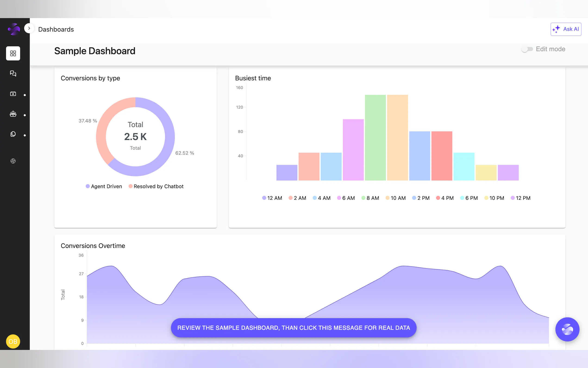The height and width of the screenshot is (368, 588).
Task: Open the documents copy icon in sidebar
Action: [13, 134]
